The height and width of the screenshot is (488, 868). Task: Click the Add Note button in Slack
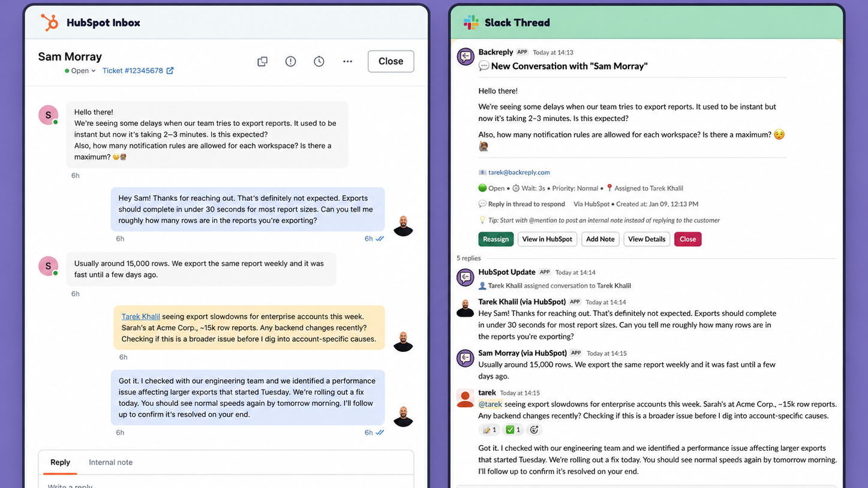coord(600,239)
